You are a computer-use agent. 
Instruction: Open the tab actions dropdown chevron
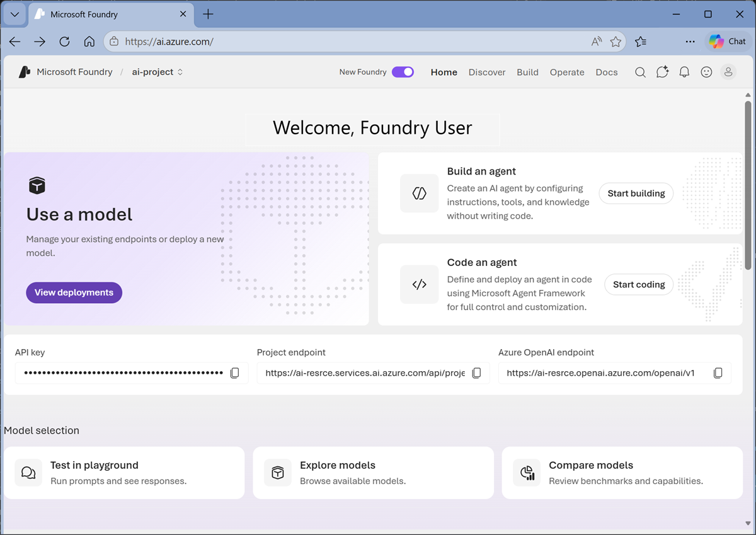click(15, 14)
